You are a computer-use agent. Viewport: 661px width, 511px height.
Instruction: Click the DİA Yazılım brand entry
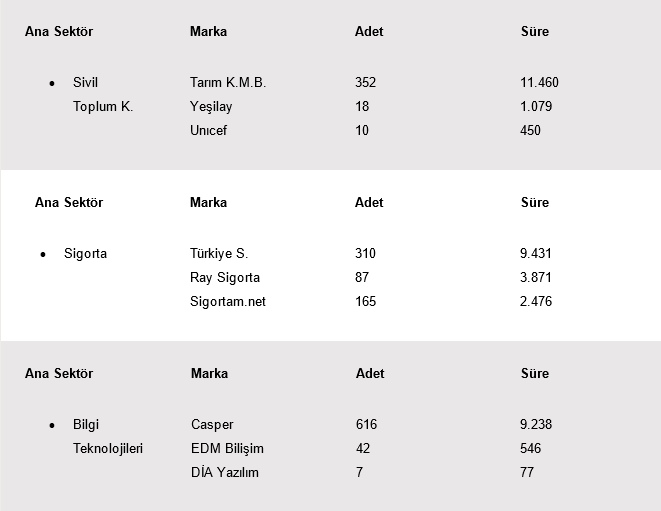(x=224, y=473)
